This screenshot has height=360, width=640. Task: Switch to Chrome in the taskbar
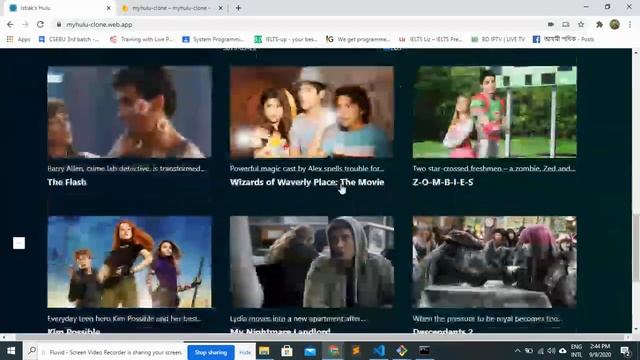[x=333, y=351]
